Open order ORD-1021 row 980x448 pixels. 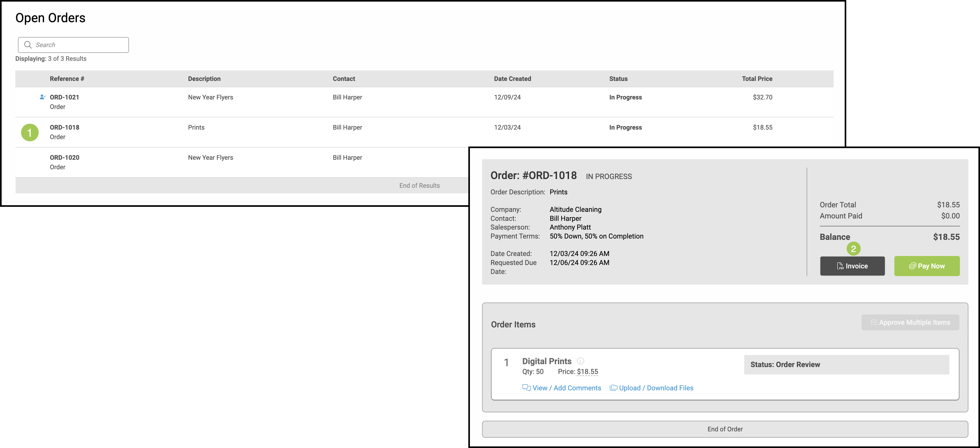point(64,97)
